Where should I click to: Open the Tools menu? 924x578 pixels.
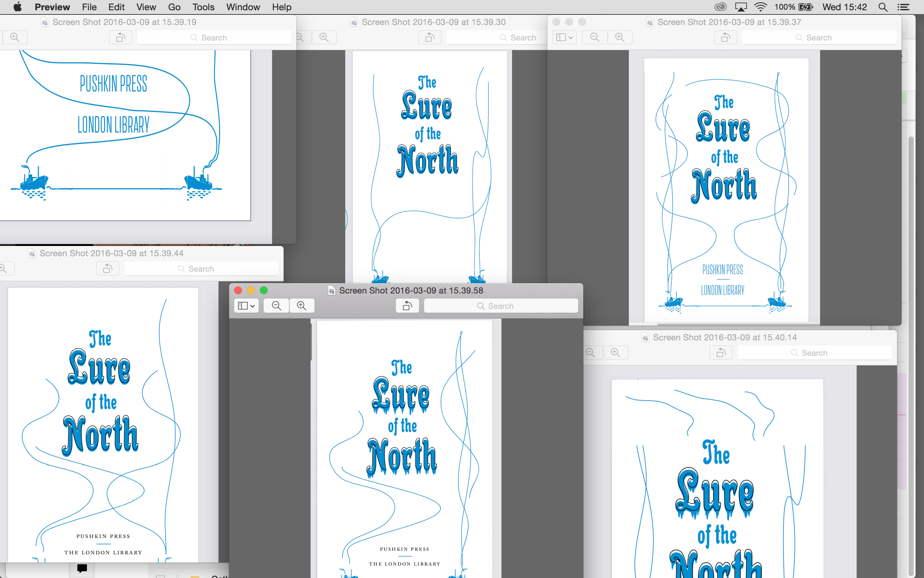pos(203,7)
